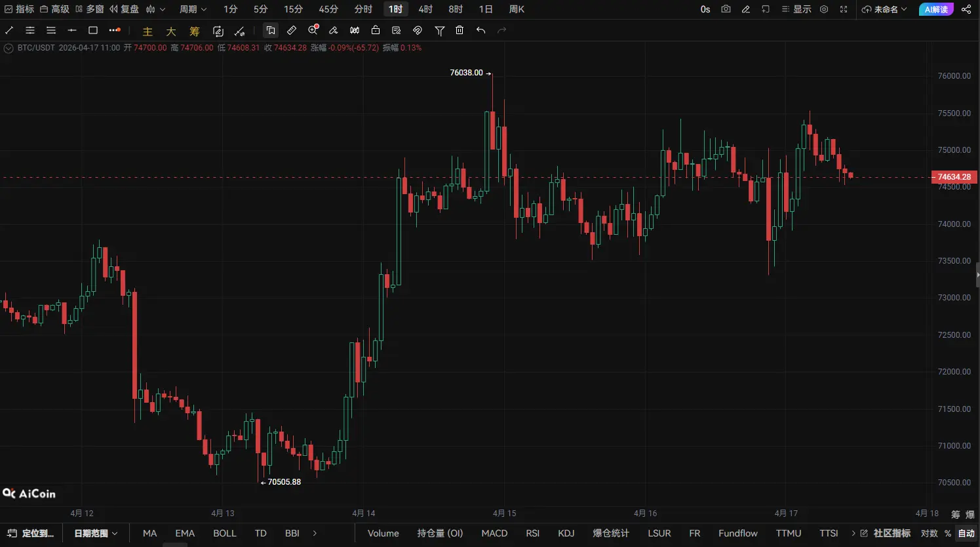Collapse the BTC/USDT info header arrow
Screen dimensions: 980x547
click(x=9, y=48)
